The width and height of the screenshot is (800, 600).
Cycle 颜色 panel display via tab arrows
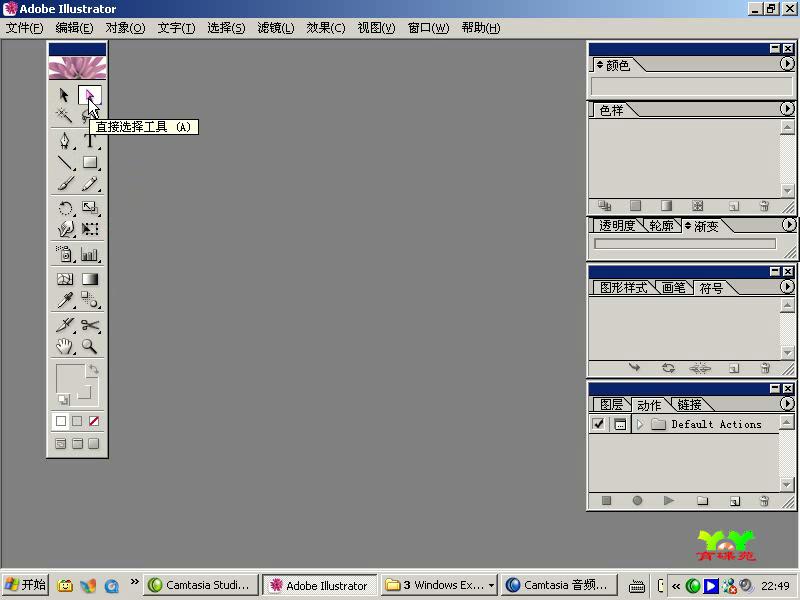click(x=601, y=65)
